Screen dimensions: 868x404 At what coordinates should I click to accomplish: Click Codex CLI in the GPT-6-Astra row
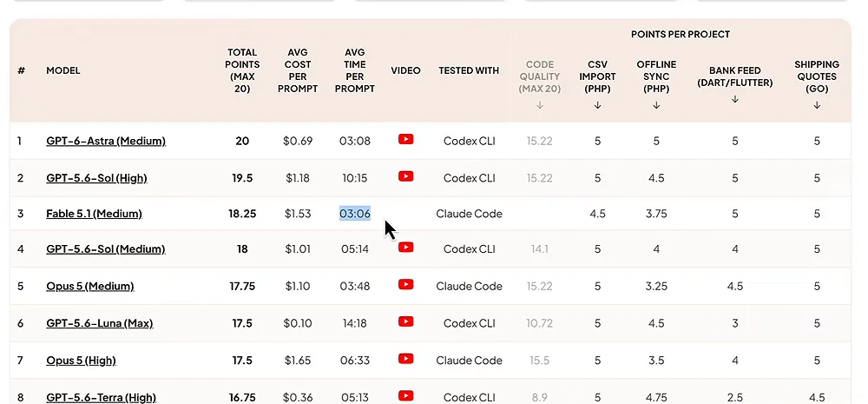(469, 141)
